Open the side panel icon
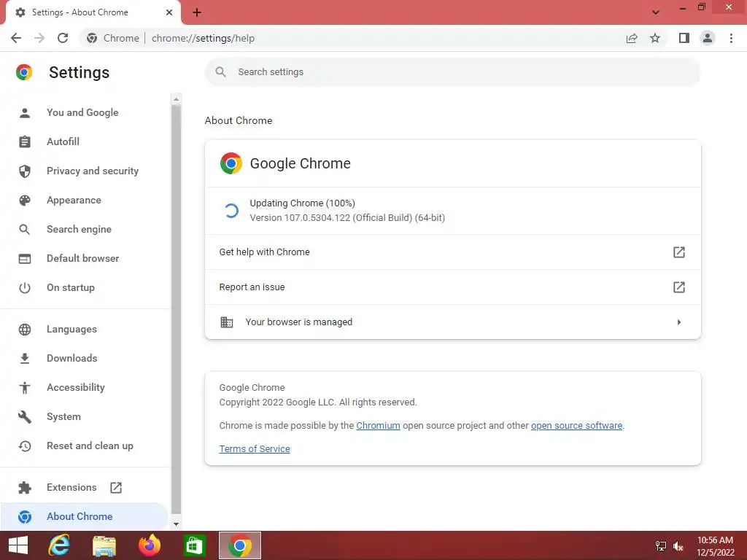This screenshot has height=560, width=747. (684, 38)
